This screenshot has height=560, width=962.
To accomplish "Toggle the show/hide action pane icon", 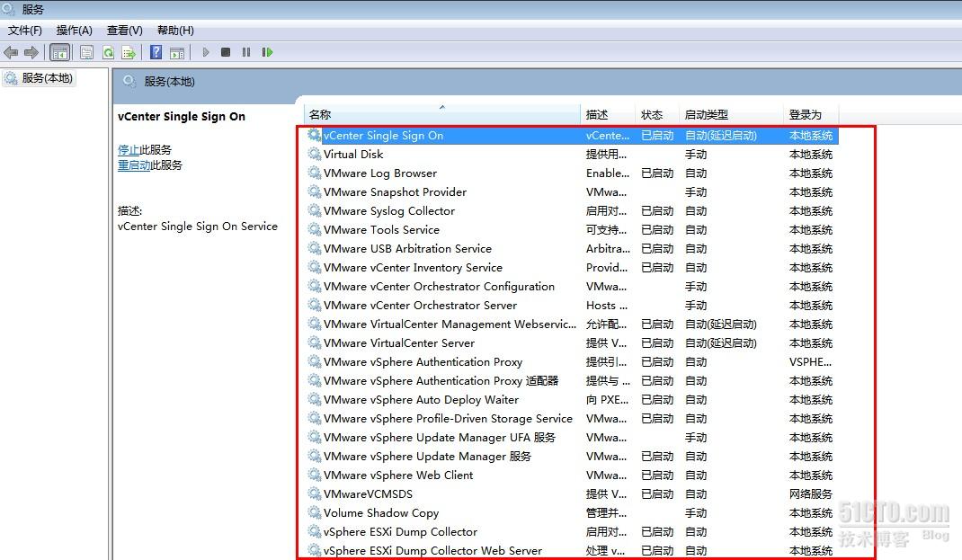I will [177, 53].
